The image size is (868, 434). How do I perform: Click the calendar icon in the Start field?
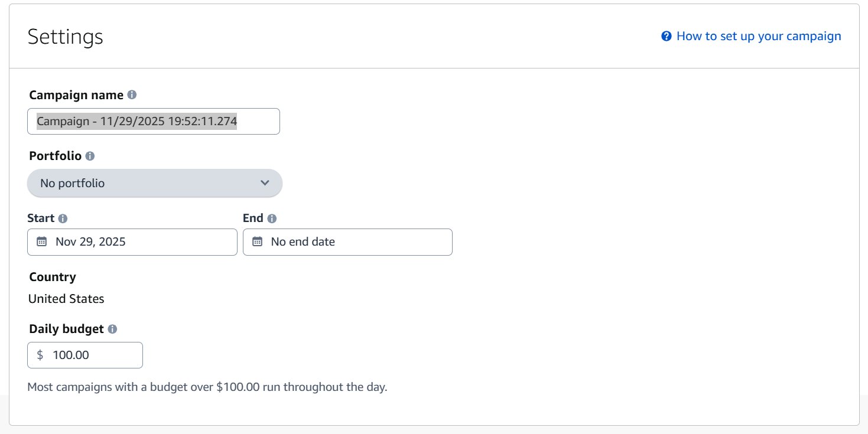[x=41, y=242]
